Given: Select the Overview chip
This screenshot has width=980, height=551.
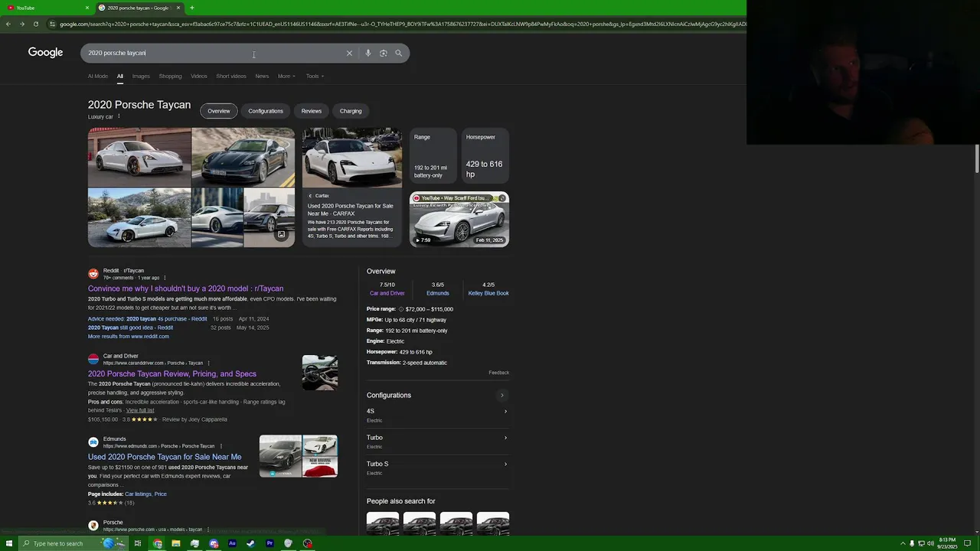Looking at the screenshot, I should pyautogui.click(x=218, y=111).
